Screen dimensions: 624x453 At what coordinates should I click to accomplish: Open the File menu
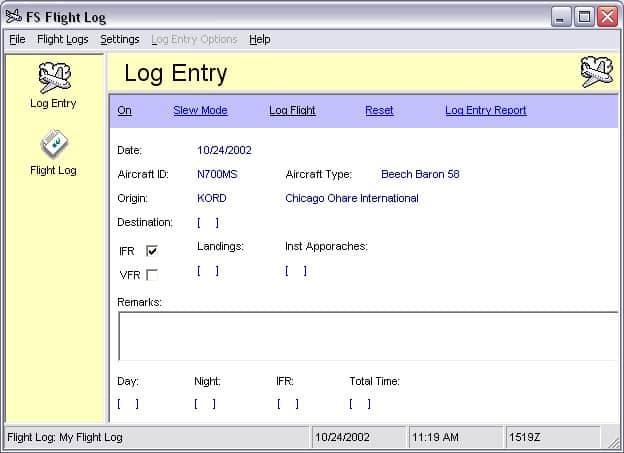tap(17, 40)
